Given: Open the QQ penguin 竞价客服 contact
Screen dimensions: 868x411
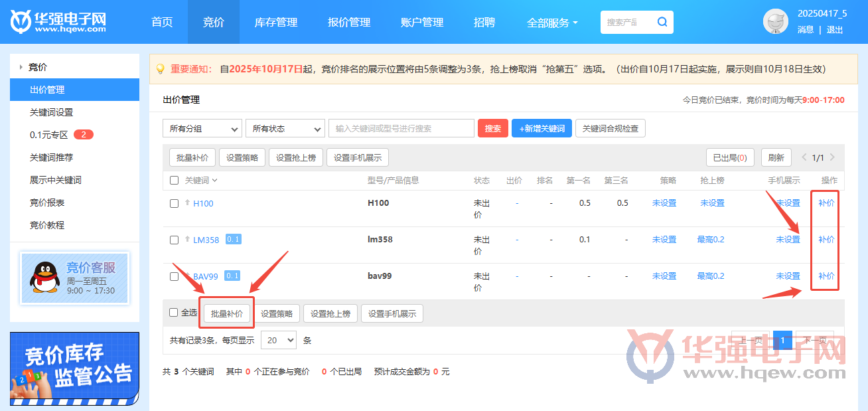Looking at the screenshot, I should pos(74,278).
